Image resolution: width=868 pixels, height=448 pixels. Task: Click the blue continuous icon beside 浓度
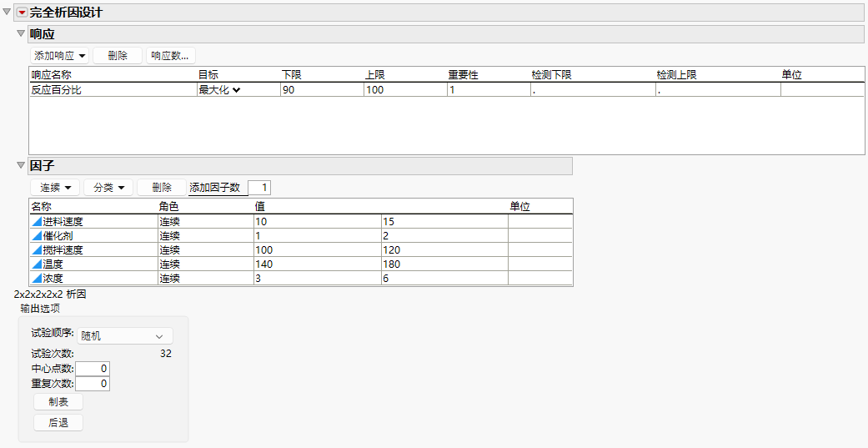(x=37, y=279)
